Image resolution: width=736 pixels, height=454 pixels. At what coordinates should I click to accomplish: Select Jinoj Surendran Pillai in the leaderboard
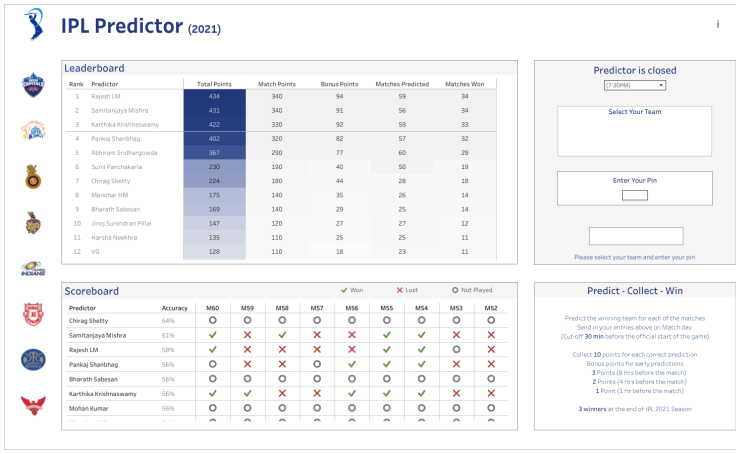click(121, 223)
